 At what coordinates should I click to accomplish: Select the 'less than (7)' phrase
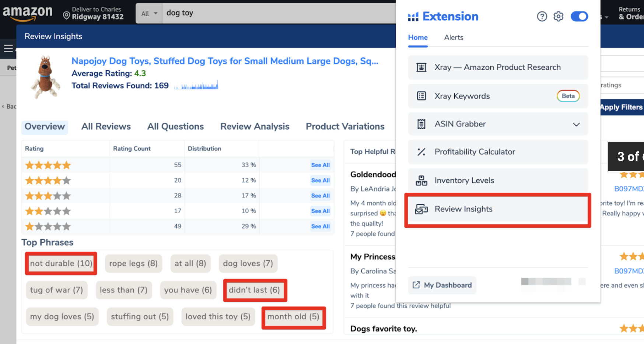tap(123, 290)
